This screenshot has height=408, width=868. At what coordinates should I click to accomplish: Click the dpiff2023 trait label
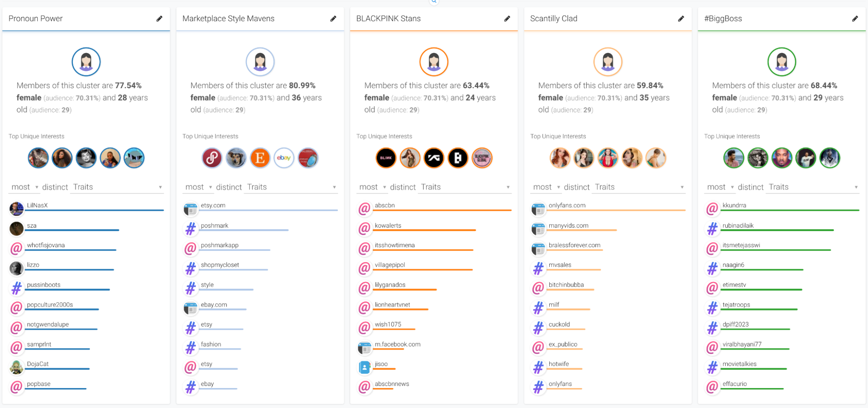click(736, 324)
